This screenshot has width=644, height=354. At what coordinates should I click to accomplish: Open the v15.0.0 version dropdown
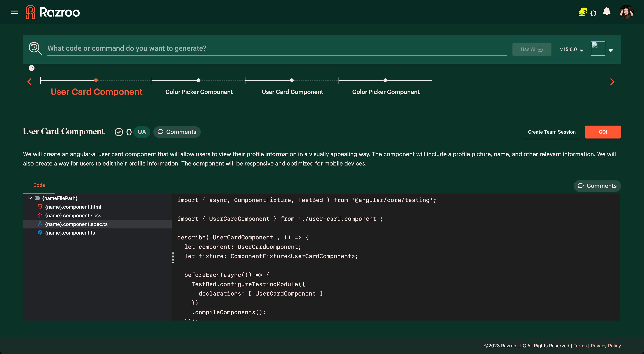571,50
